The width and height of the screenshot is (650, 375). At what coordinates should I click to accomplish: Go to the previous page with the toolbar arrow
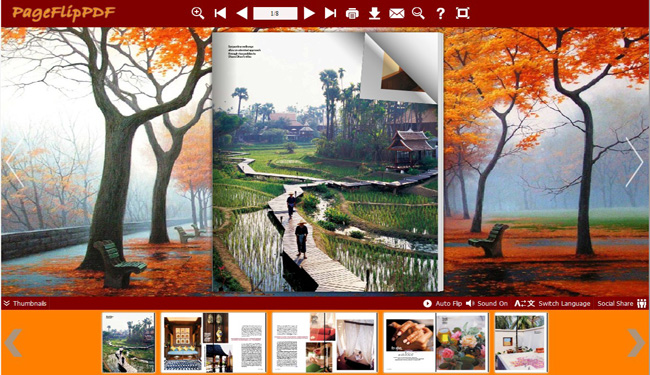(242, 13)
